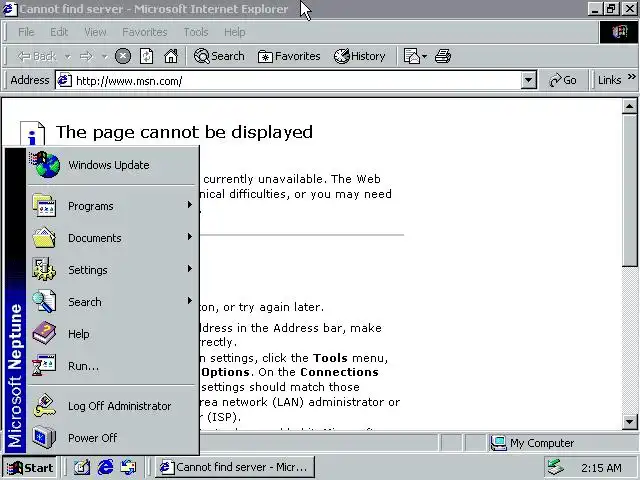
Task: Expand the address bar dropdown list
Action: point(528,80)
